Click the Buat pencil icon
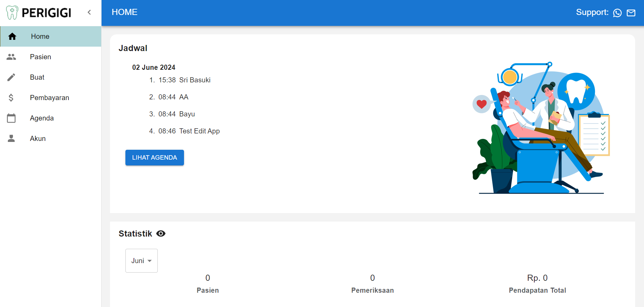The width and height of the screenshot is (644, 307). click(x=11, y=77)
